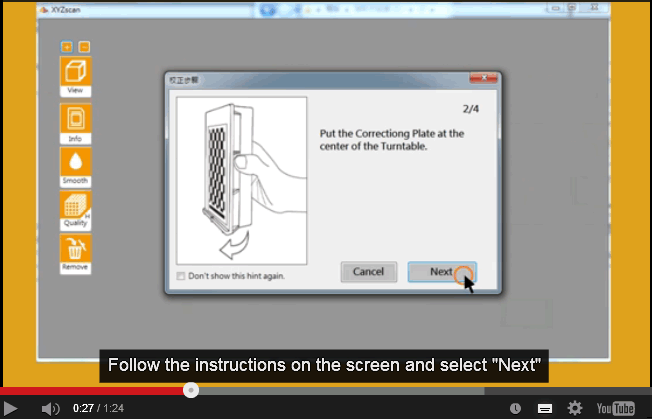This screenshot has width=652, height=419.
Task: Click the video progress scrubber handle
Action: pos(191,390)
